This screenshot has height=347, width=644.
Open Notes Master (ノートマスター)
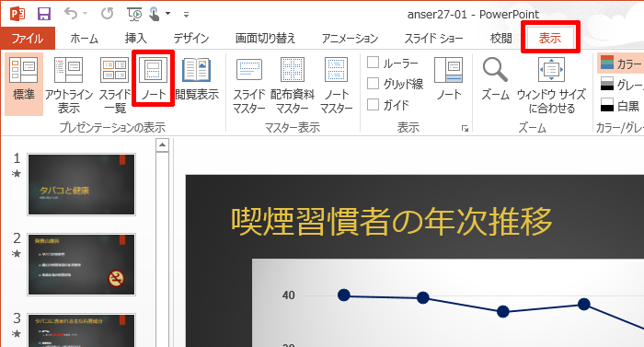(337, 85)
